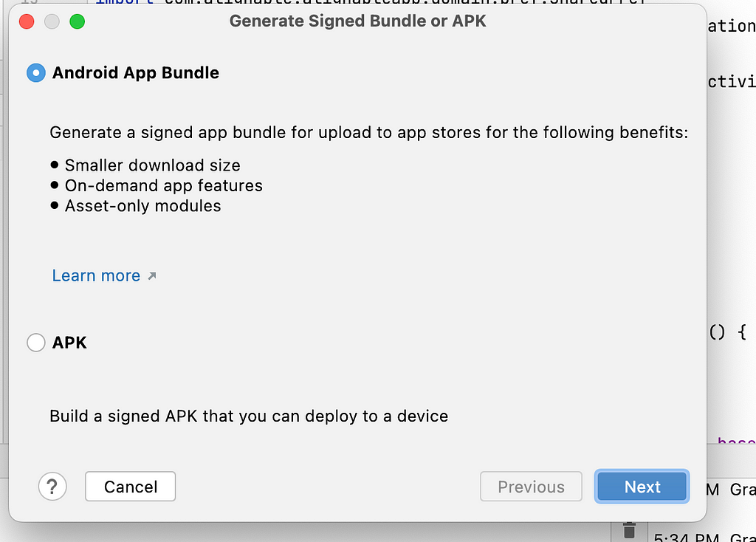Cancel the signed bundle dialog

point(130,487)
